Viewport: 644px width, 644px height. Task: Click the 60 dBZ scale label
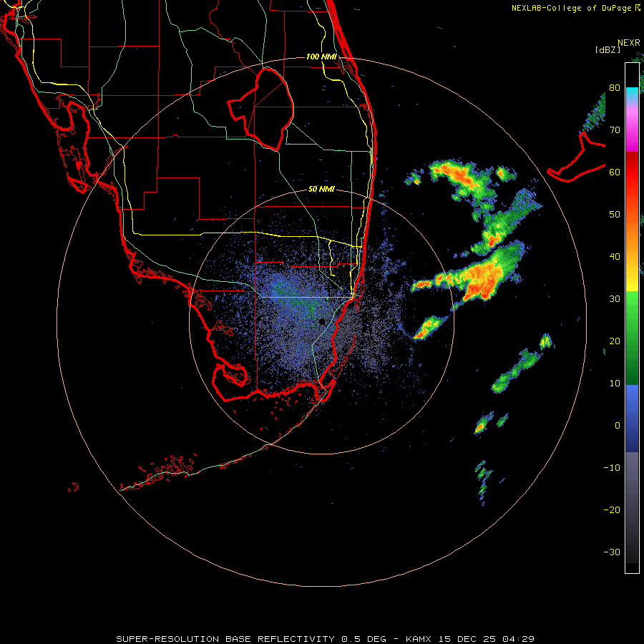point(615,172)
